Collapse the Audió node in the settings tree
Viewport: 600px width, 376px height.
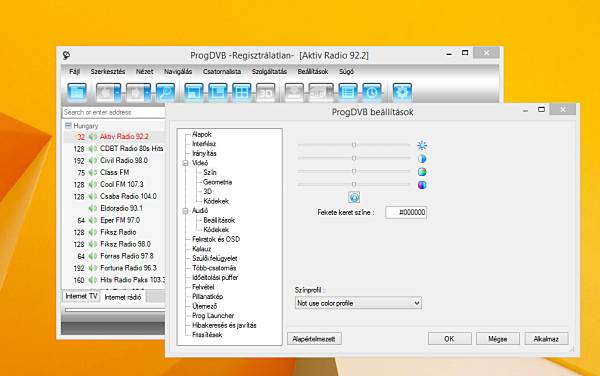(x=186, y=211)
